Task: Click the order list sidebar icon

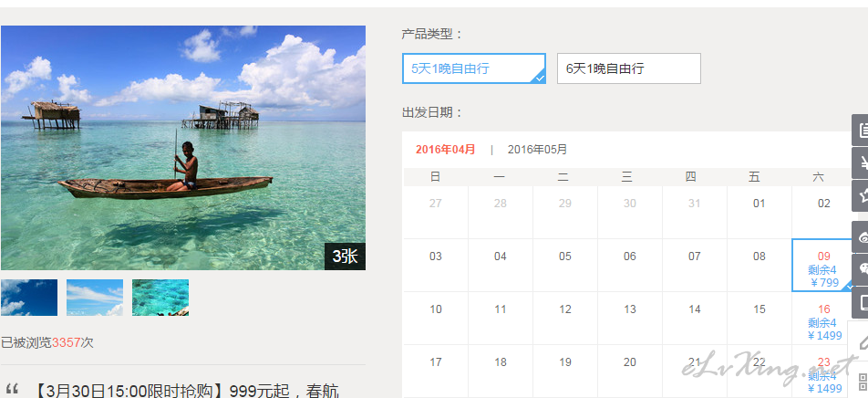Action: (x=860, y=131)
